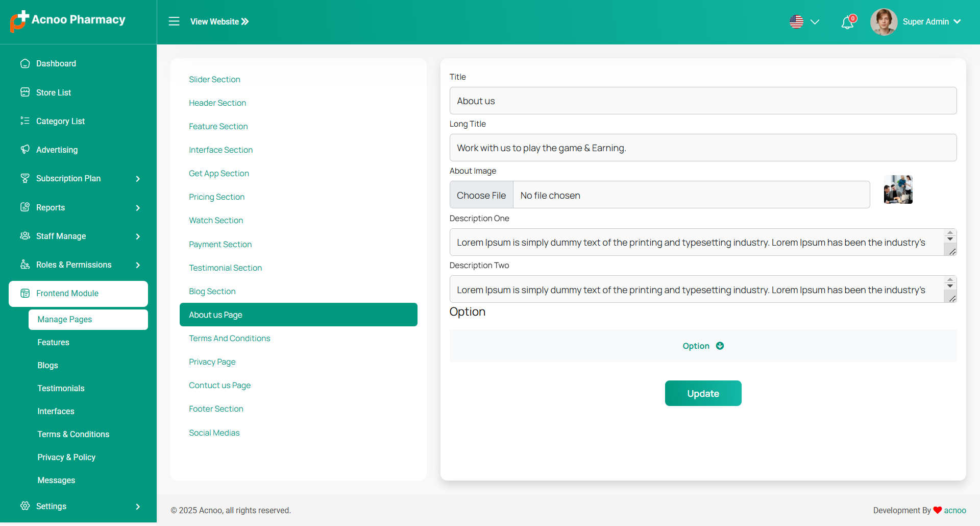Click the Advertising megaphone icon

point(25,150)
